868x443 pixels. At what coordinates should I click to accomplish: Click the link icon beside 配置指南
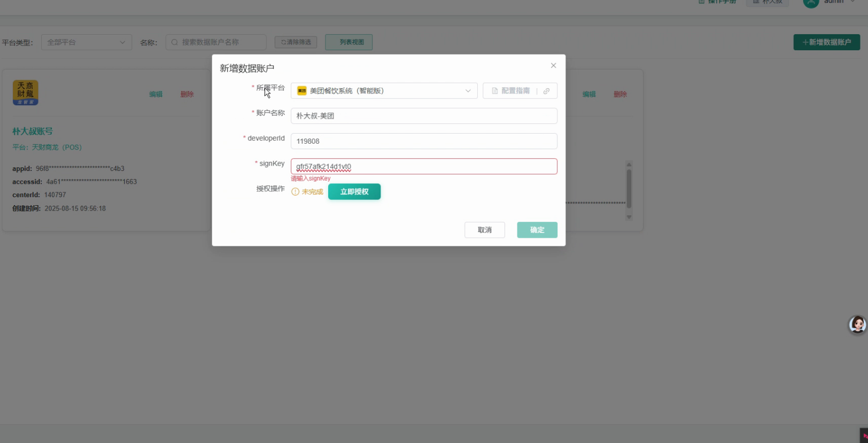click(x=546, y=91)
